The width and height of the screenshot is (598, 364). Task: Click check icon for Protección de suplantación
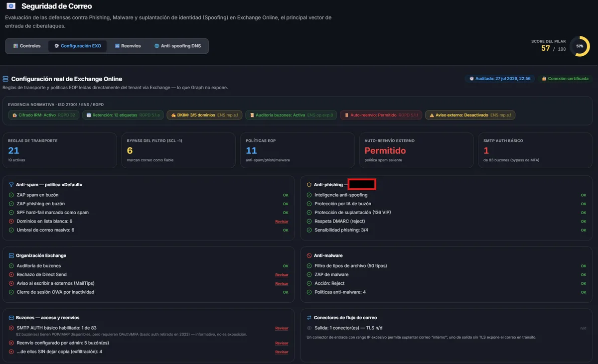point(309,213)
